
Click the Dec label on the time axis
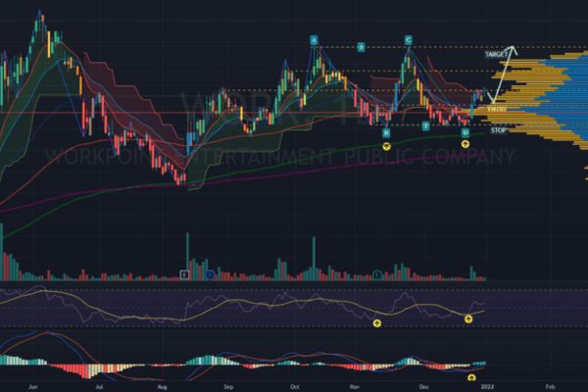click(424, 387)
